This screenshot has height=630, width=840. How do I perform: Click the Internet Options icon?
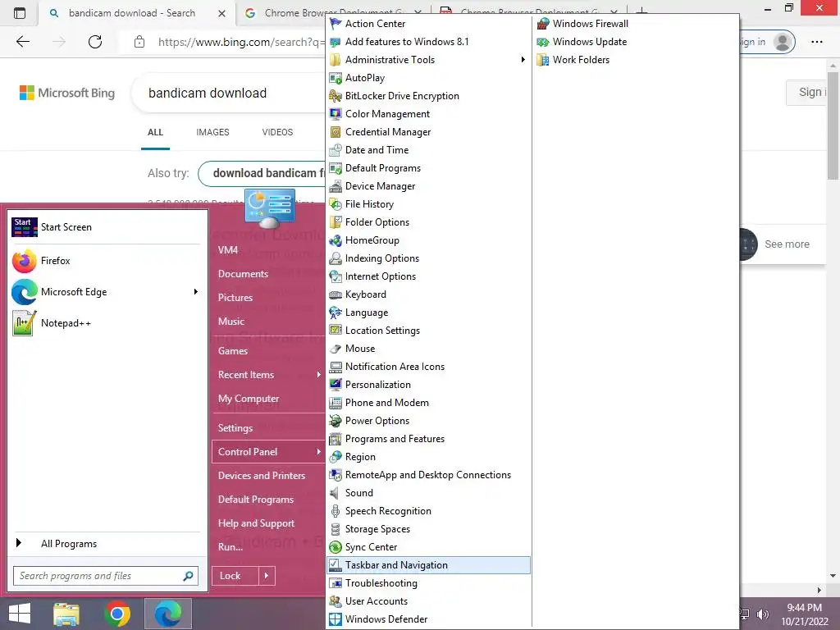click(336, 276)
